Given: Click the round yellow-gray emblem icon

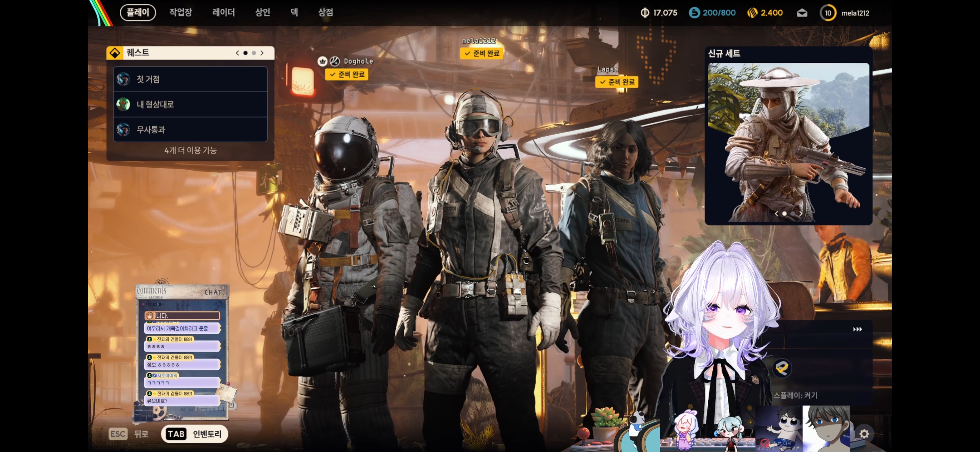Looking at the screenshot, I should 782,368.
